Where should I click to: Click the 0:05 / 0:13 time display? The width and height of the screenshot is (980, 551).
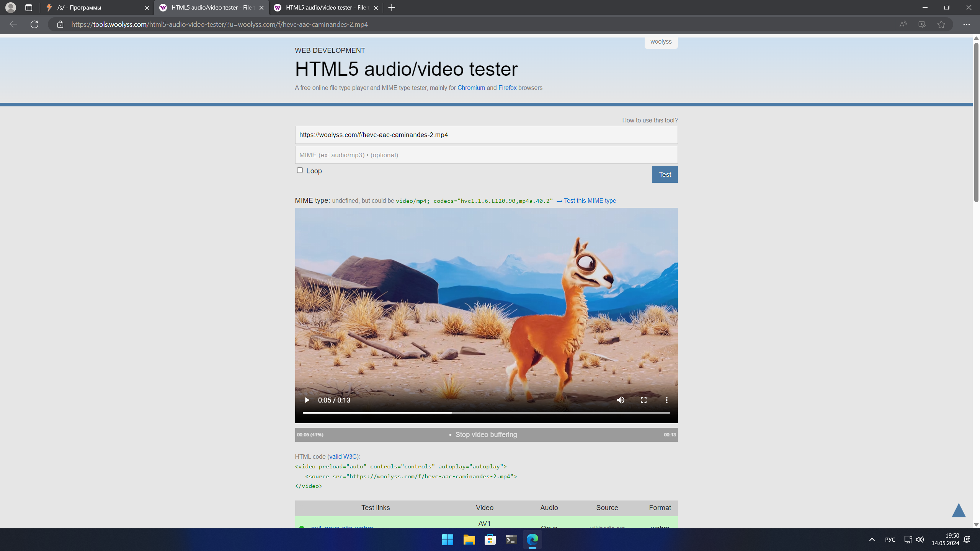click(x=334, y=400)
